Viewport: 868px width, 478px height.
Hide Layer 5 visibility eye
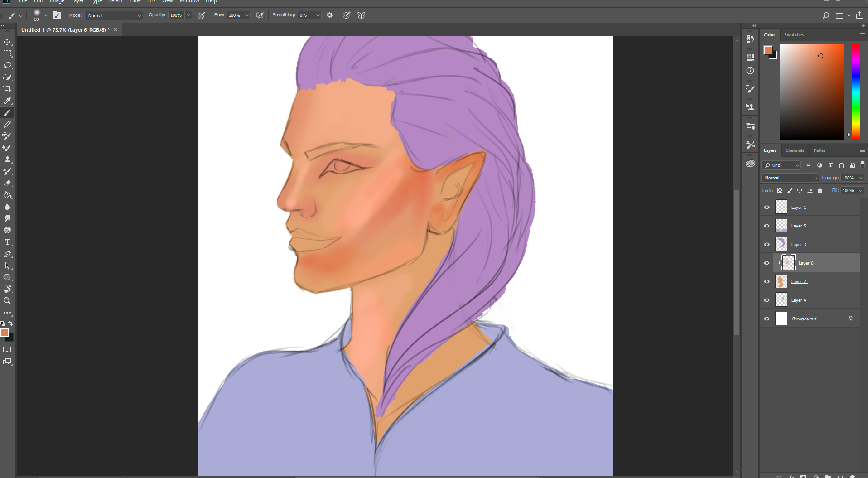click(x=767, y=226)
